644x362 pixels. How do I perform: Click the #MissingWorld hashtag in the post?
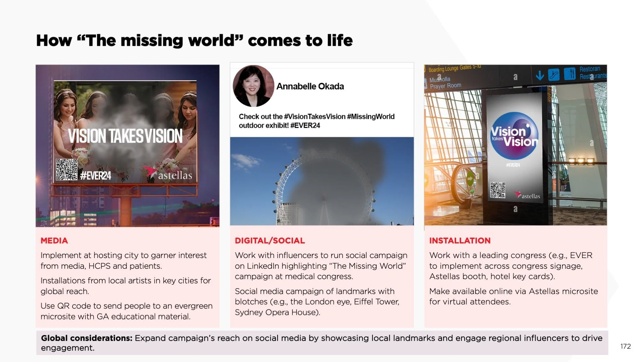pyautogui.click(x=371, y=117)
